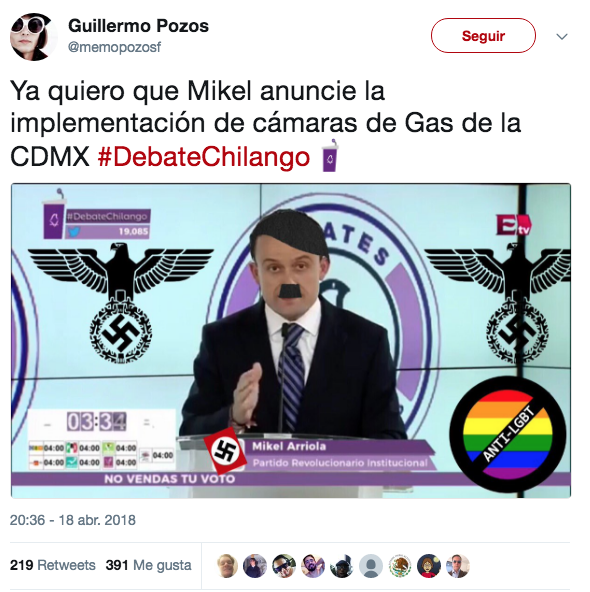590x592 pixels.
Task: Open second liker avatar in row
Action: [x=255, y=566]
